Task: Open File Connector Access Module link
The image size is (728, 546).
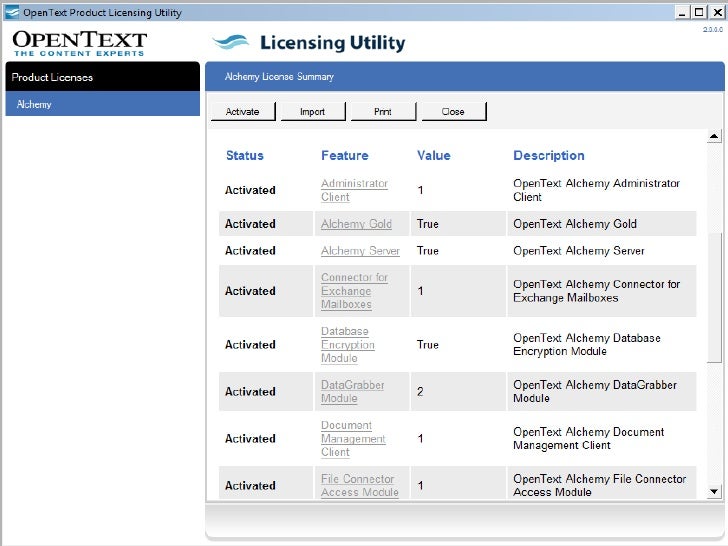Action: click(359, 485)
